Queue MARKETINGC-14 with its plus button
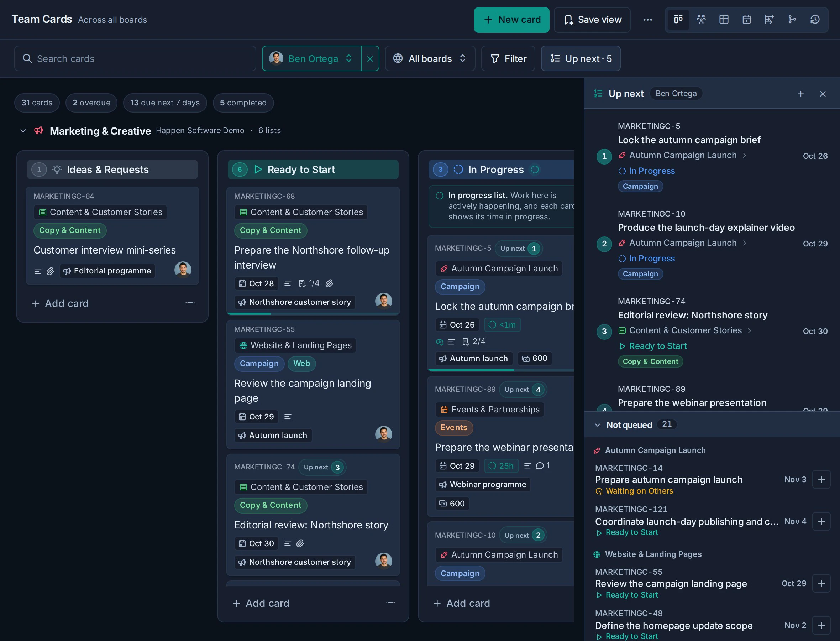The image size is (840, 641). [x=821, y=480]
